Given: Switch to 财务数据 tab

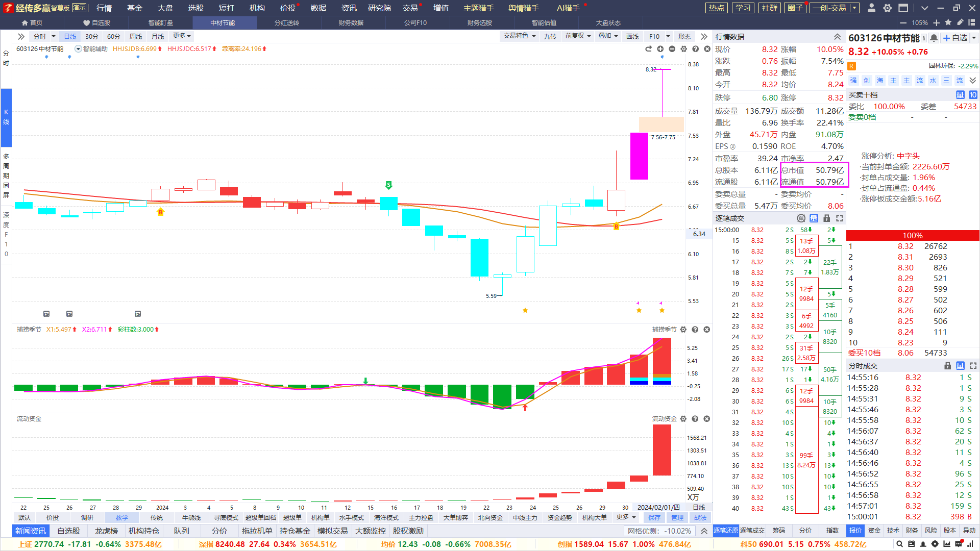Looking at the screenshot, I should 351,22.
